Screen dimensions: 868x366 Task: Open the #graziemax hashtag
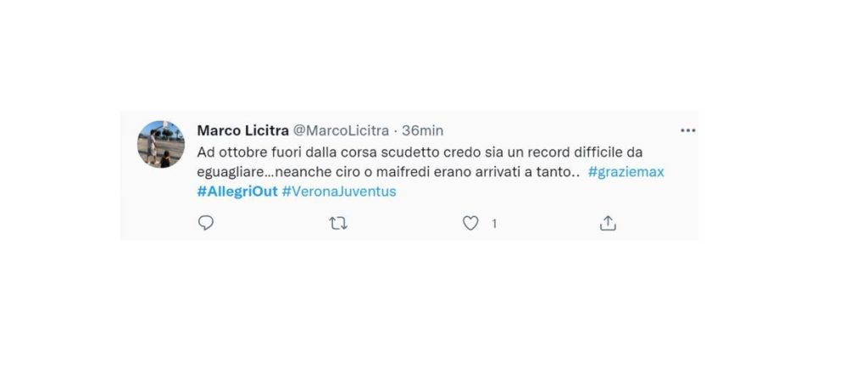(626, 172)
